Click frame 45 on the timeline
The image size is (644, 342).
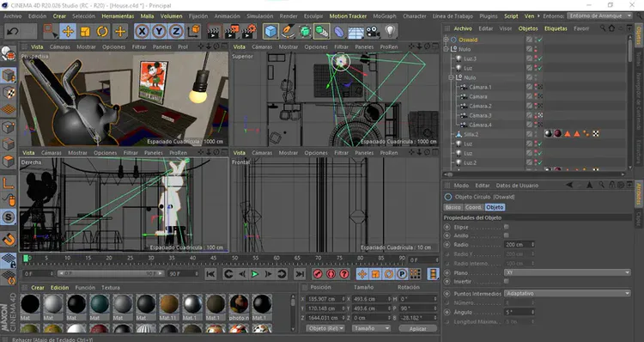tap(213, 258)
